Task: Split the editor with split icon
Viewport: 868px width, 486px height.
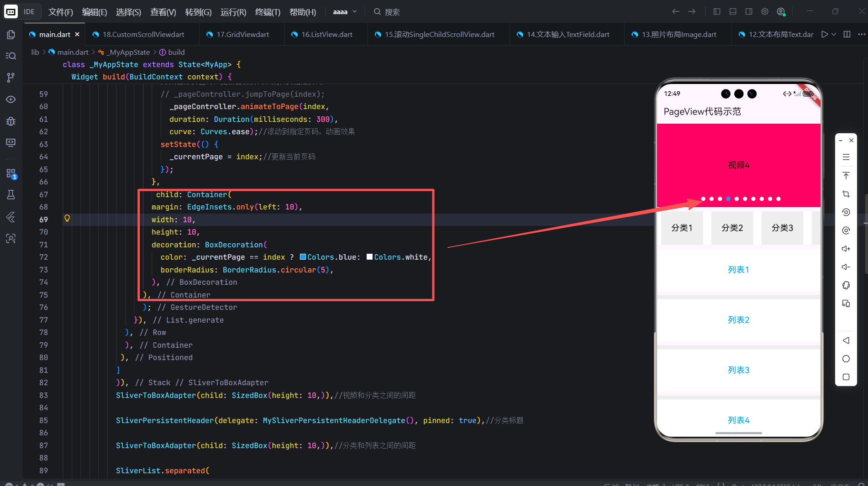Action: [x=847, y=34]
